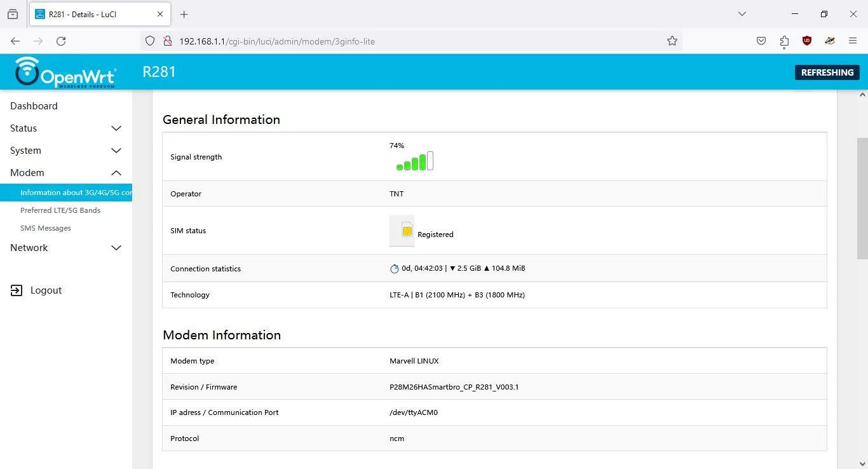Click the firmware revision P28M26HASmartbro value

point(454,387)
